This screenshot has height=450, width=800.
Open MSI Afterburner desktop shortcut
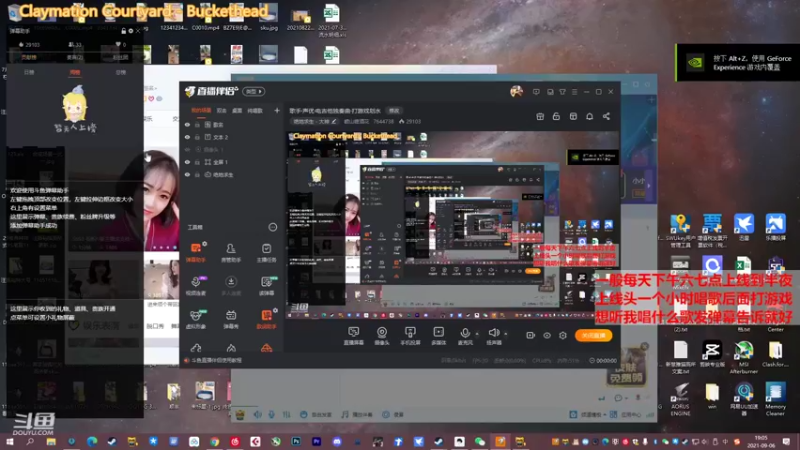[x=743, y=357]
